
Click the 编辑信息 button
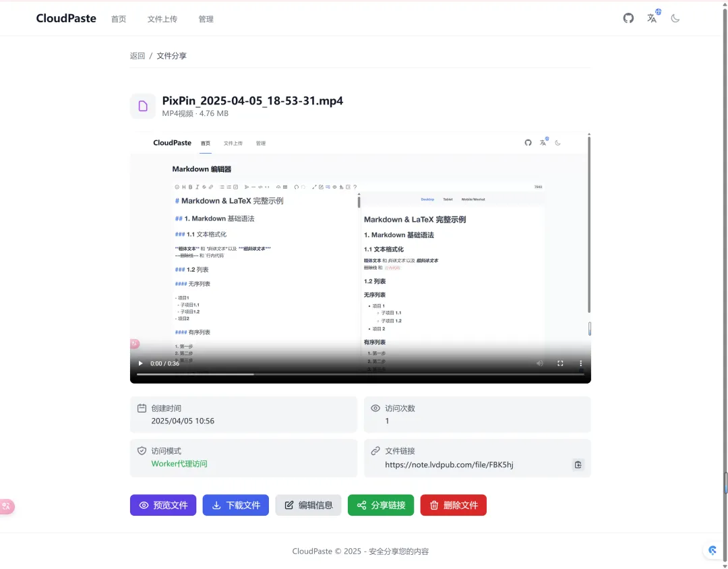coord(308,505)
